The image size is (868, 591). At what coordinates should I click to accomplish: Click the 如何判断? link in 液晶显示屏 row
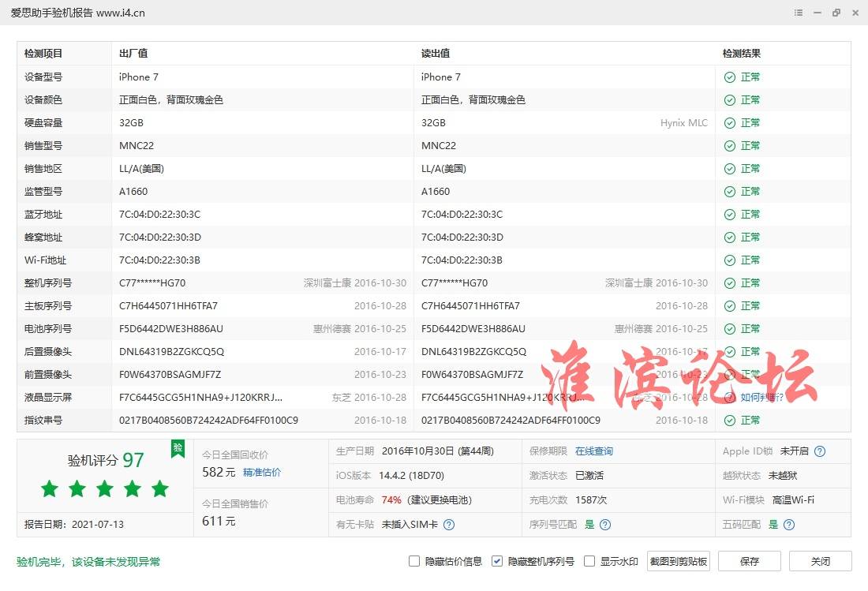coord(762,398)
